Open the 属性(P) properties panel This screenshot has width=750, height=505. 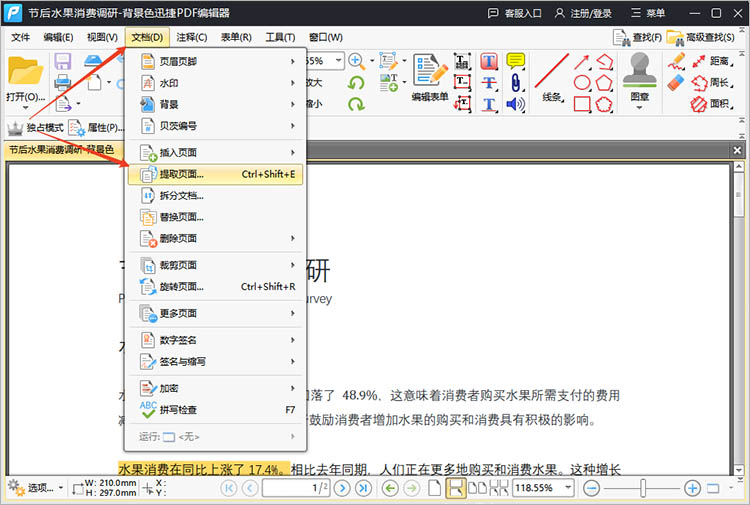96,128
